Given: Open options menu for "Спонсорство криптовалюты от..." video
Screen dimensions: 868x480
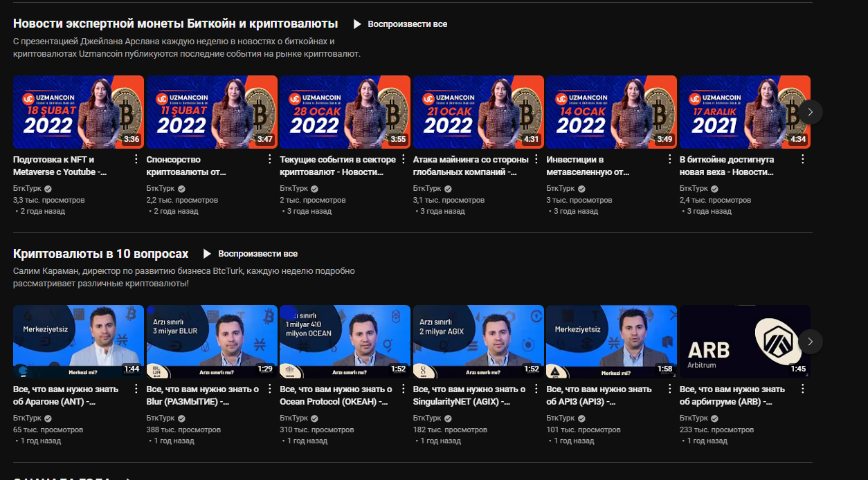Looking at the screenshot, I should 270,160.
